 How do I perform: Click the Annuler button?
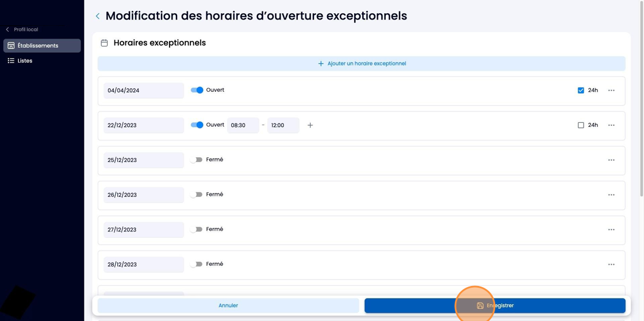point(228,305)
